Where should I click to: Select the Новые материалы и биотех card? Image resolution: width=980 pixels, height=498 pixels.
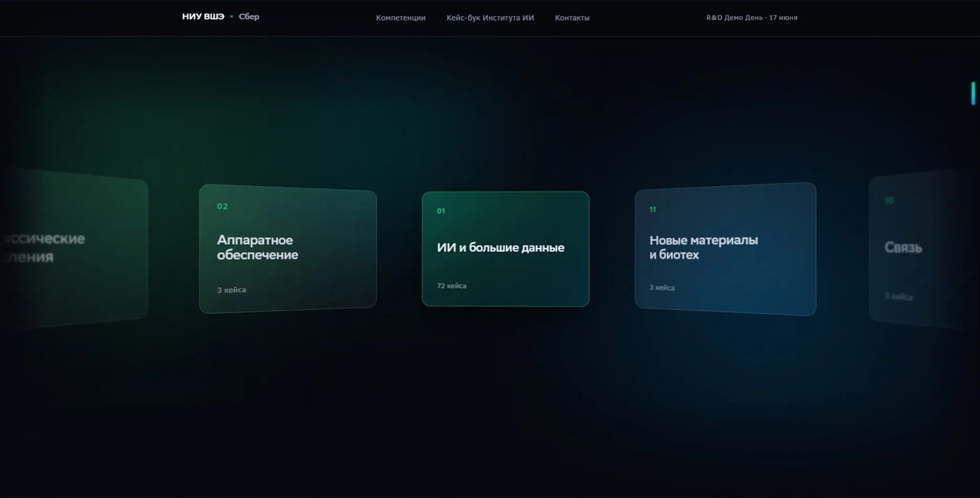[x=726, y=249]
